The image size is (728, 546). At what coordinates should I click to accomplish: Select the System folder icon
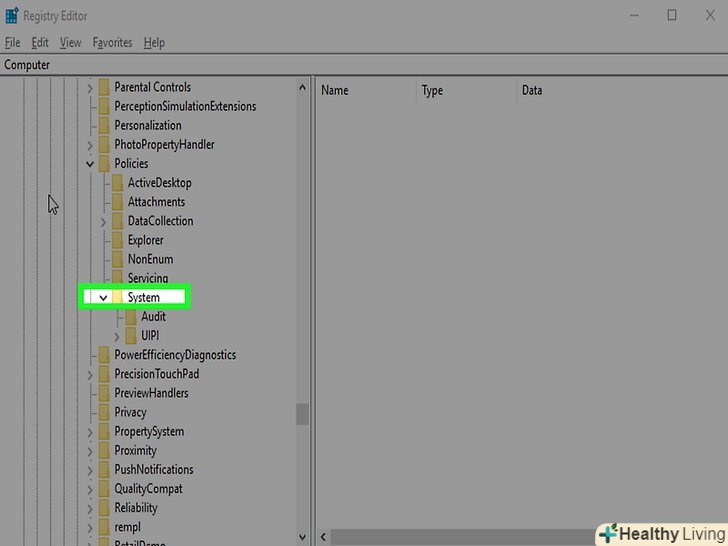tap(118, 297)
